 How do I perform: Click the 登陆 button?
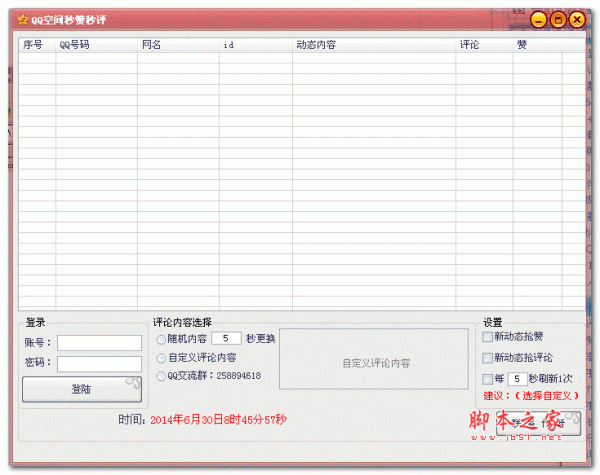coord(82,389)
